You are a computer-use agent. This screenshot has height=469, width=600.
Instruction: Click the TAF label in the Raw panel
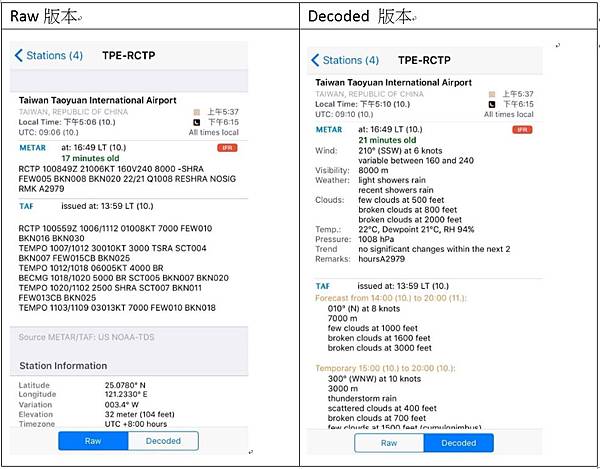[x=26, y=206]
